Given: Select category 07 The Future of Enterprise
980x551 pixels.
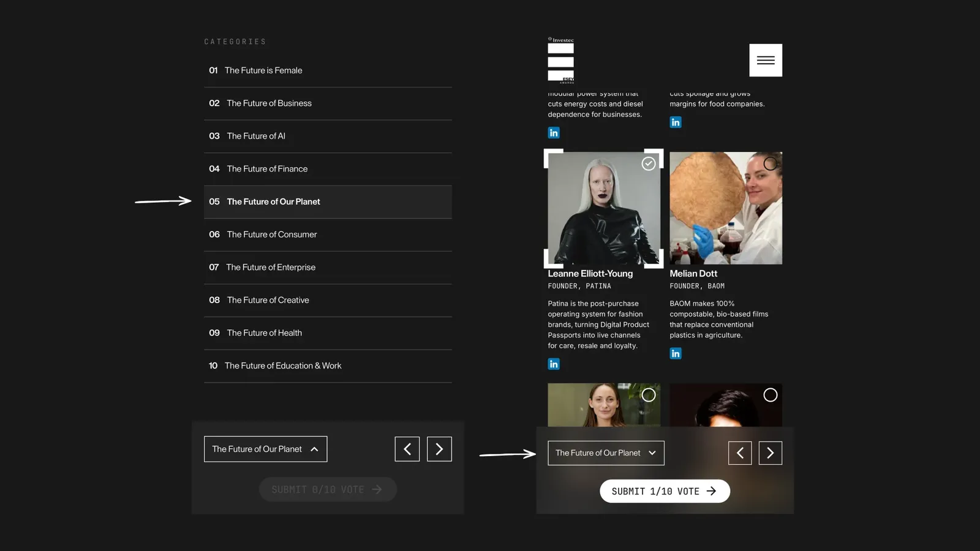Looking at the screenshot, I should pyautogui.click(x=328, y=268).
